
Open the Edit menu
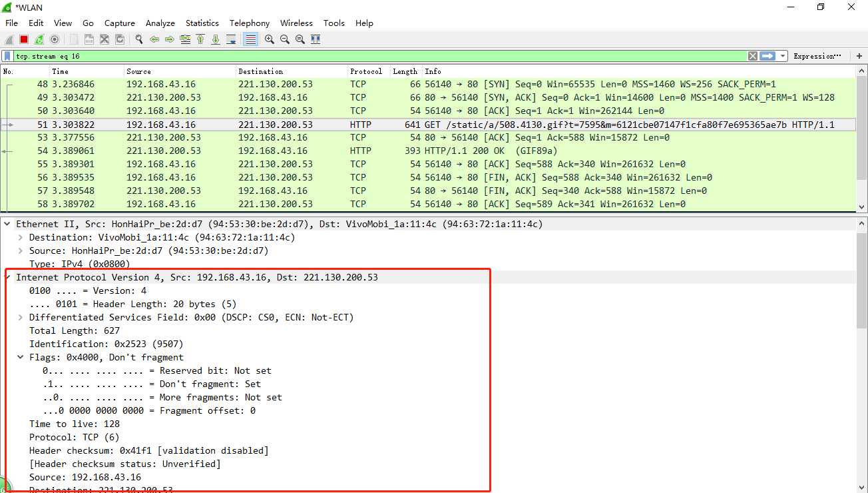[36, 23]
